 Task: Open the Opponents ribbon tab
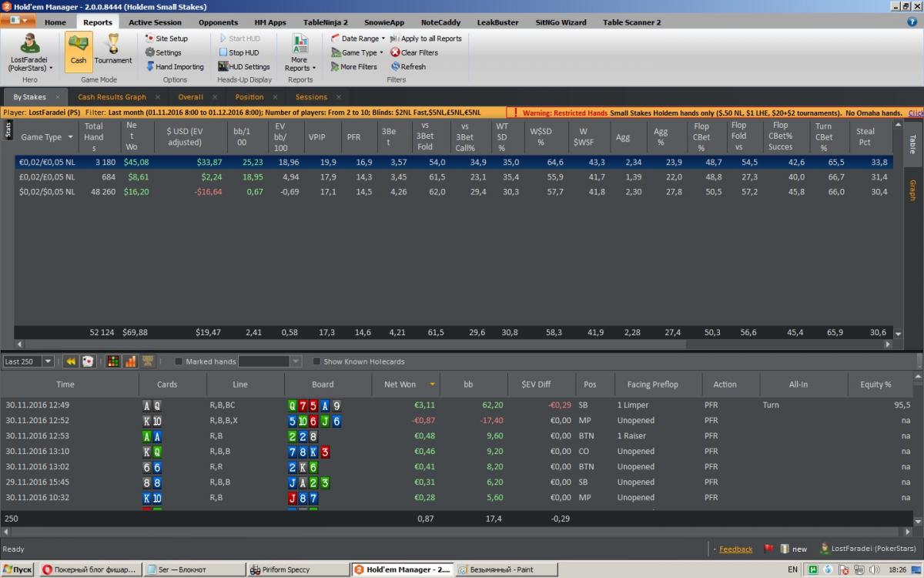click(x=218, y=22)
